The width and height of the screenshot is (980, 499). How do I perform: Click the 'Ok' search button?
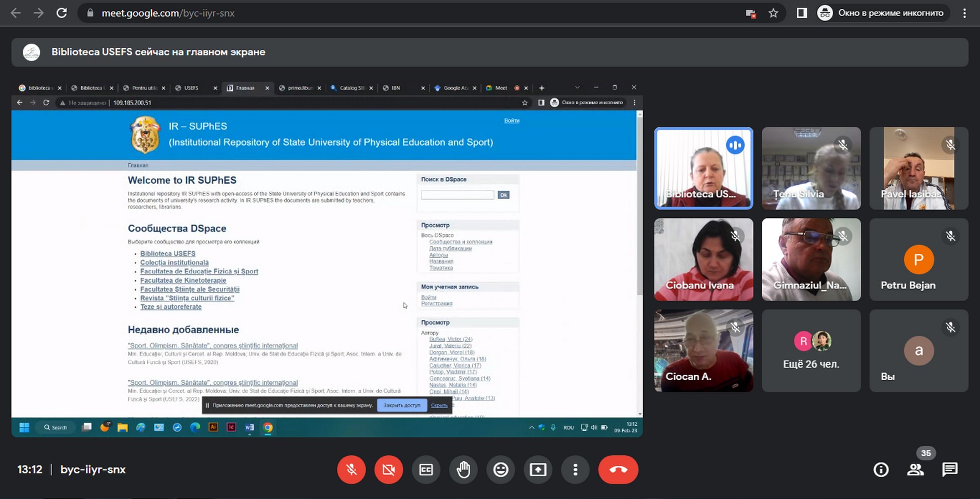503,195
